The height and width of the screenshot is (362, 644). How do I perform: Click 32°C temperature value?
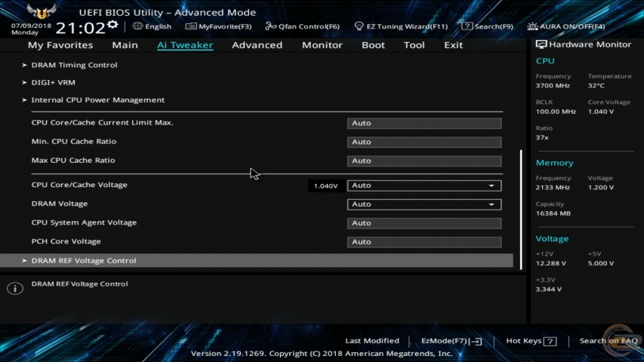(596, 86)
